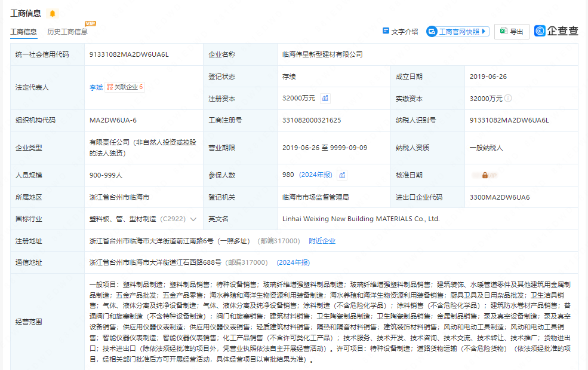Screen dimensions: 588x370
Task: Click the 企查查 logo
Action: [x=556, y=31]
